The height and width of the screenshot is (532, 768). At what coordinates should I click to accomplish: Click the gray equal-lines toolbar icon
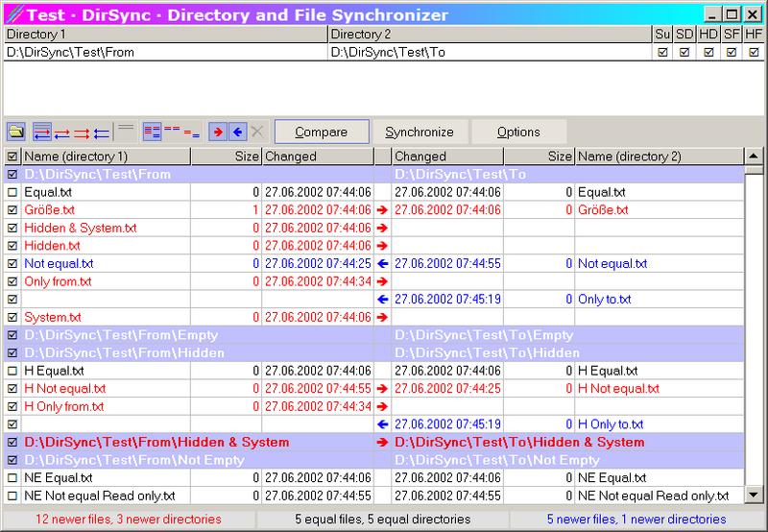click(x=126, y=128)
